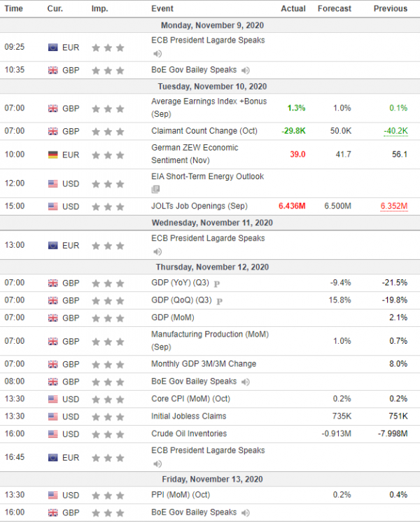
Task: Click speaker icon under 09:25 Lagarde Speaks
Action: pos(157,54)
